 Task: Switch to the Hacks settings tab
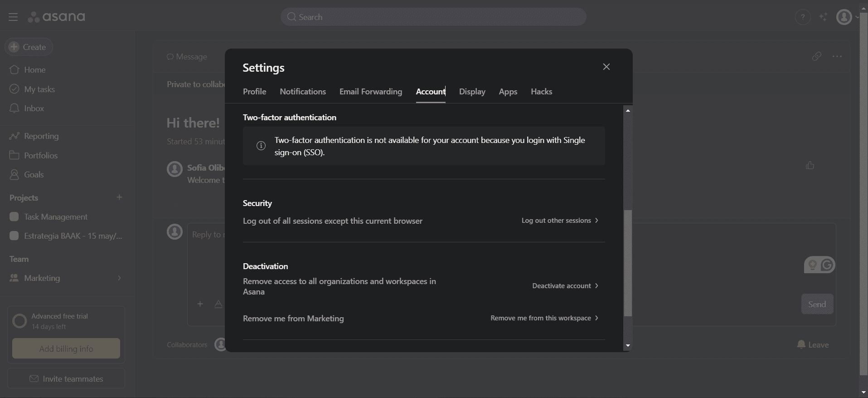(541, 92)
